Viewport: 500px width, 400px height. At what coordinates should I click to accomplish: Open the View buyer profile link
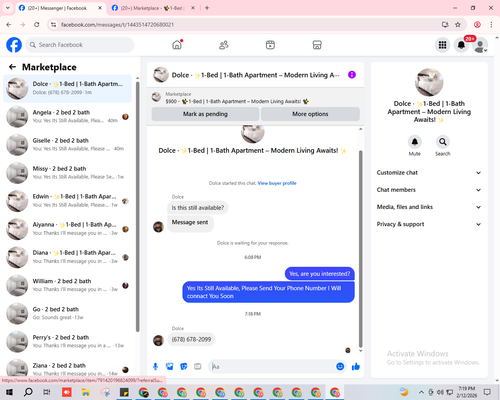pyautogui.click(x=277, y=183)
